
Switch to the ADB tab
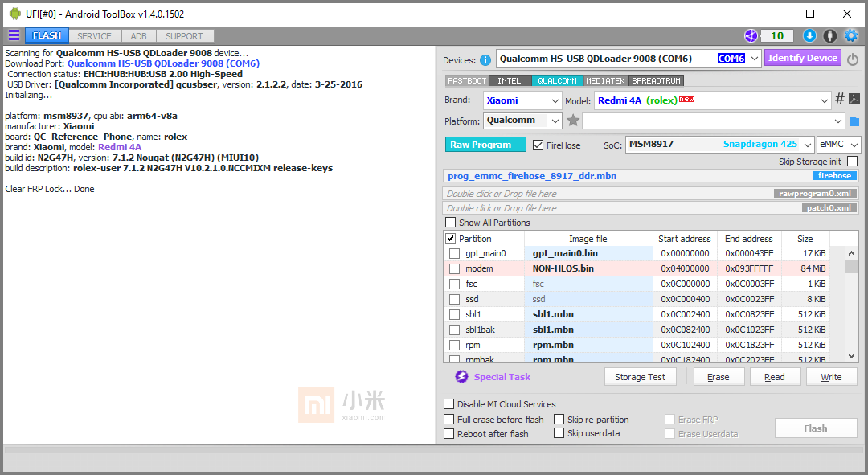click(138, 36)
